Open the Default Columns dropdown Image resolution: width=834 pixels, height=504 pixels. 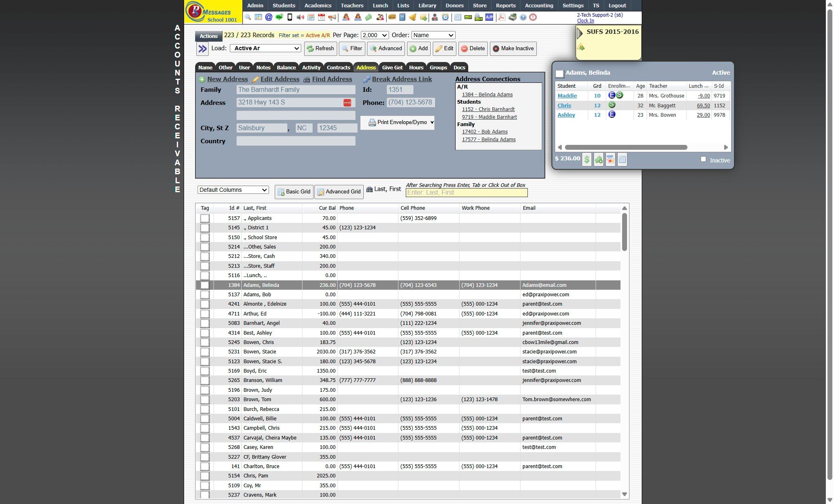click(x=233, y=190)
